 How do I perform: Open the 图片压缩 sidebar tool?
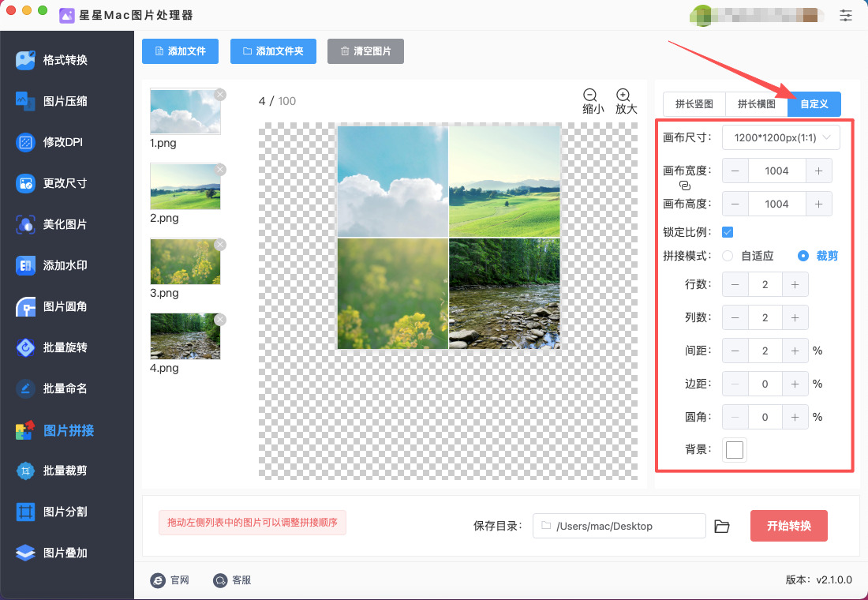[51, 101]
